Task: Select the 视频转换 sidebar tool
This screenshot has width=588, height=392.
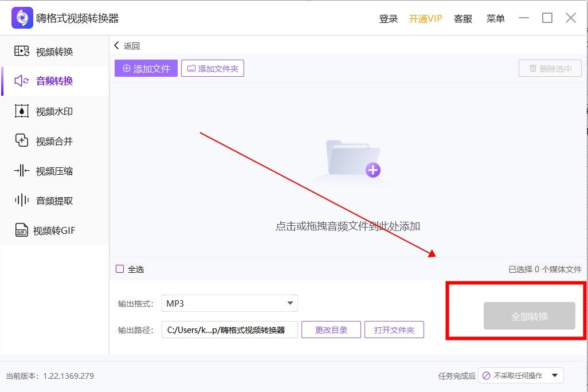Action: coord(49,51)
